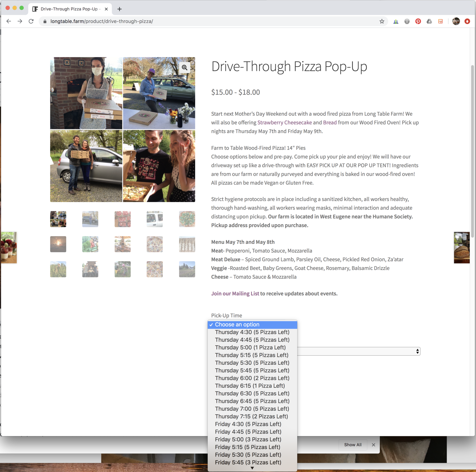
Task: Select Thursday 6:30 pickup slot
Action: point(252,393)
